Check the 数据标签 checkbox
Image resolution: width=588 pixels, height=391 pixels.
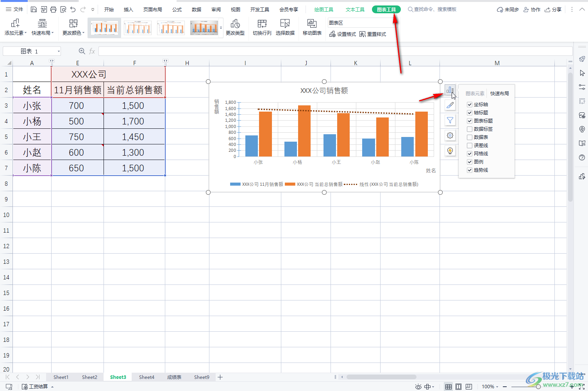[470, 129]
